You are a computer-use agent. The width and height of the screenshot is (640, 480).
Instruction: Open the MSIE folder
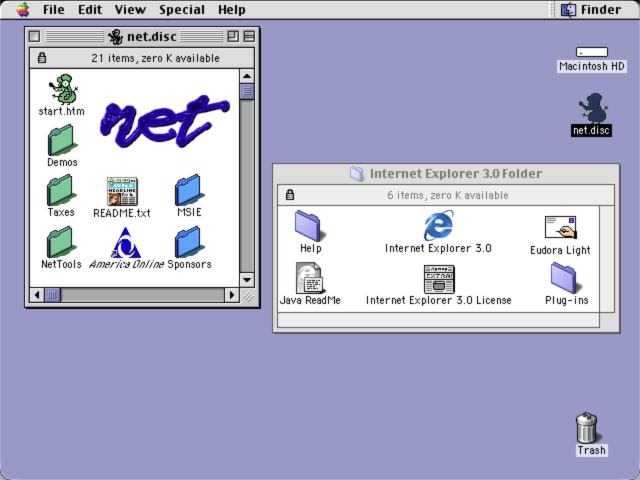[x=189, y=190]
